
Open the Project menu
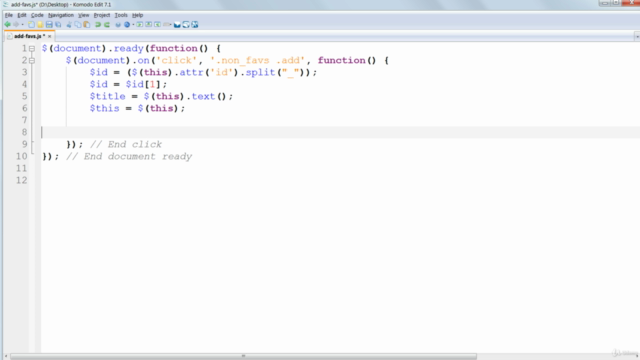pos(102,15)
